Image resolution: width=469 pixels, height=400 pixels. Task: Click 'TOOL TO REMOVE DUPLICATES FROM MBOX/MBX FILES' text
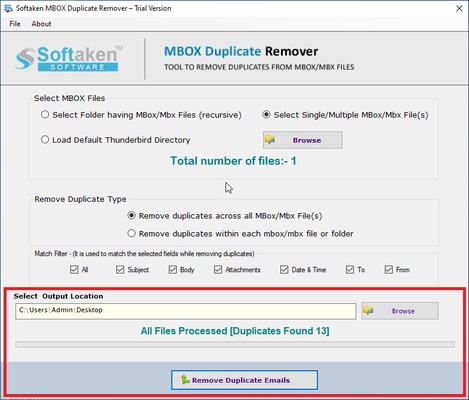259,67
